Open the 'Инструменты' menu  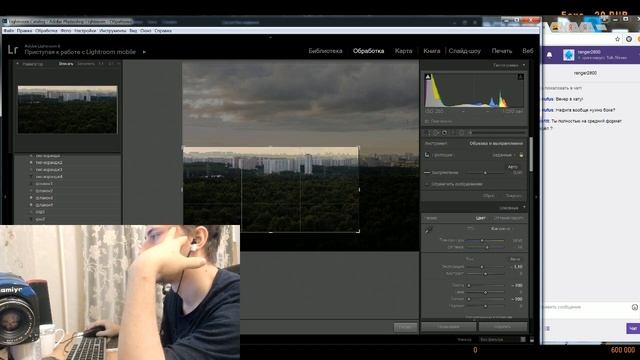pos(113,31)
